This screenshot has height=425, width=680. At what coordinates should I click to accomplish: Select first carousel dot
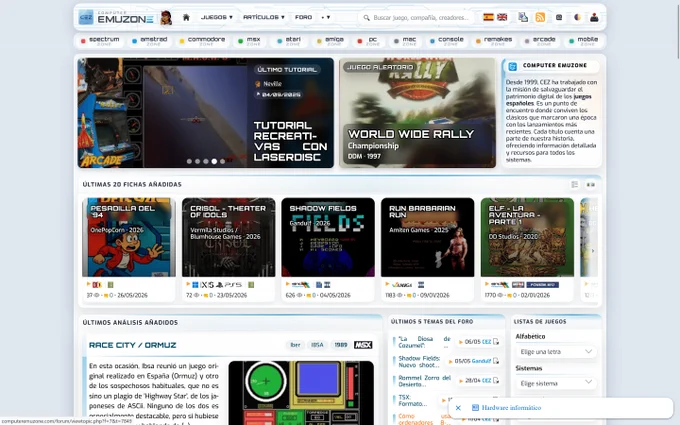pos(189,161)
